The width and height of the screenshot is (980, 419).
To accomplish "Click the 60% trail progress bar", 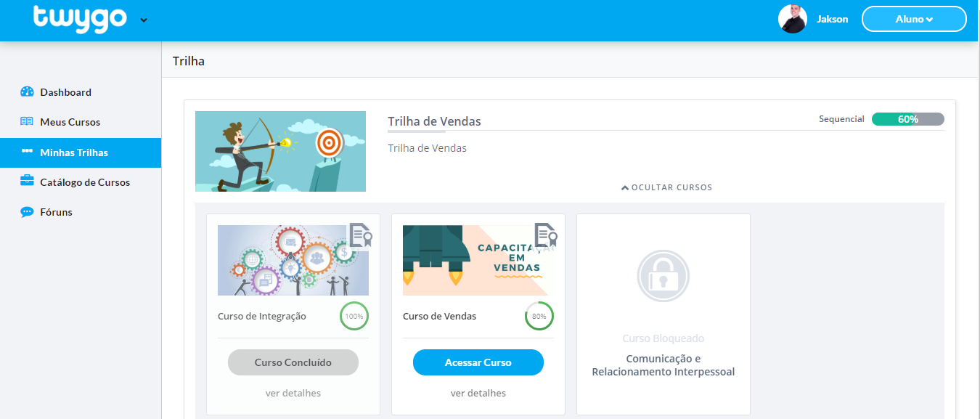I will coord(908,118).
